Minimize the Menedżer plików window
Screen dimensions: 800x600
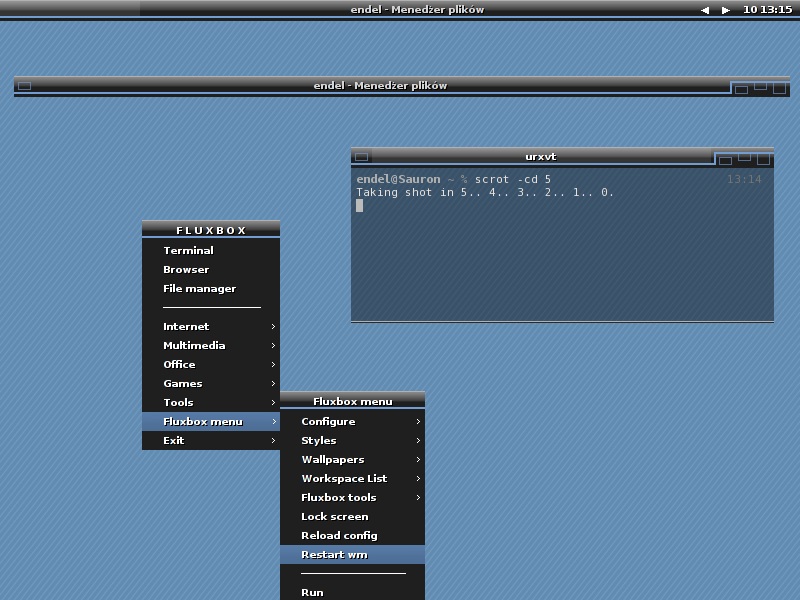(x=741, y=90)
